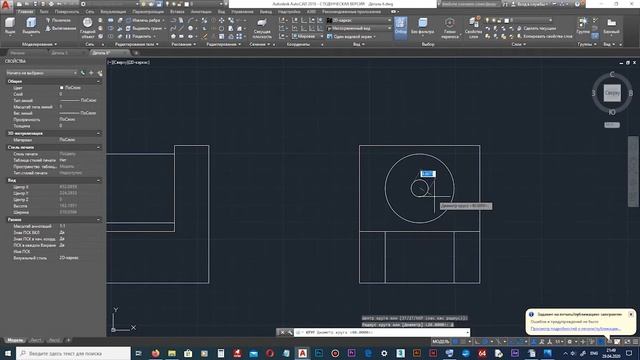The height and width of the screenshot is (360, 640).
Task: Add a new drawing tab with plus button
Action: click(x=136, y=53)
